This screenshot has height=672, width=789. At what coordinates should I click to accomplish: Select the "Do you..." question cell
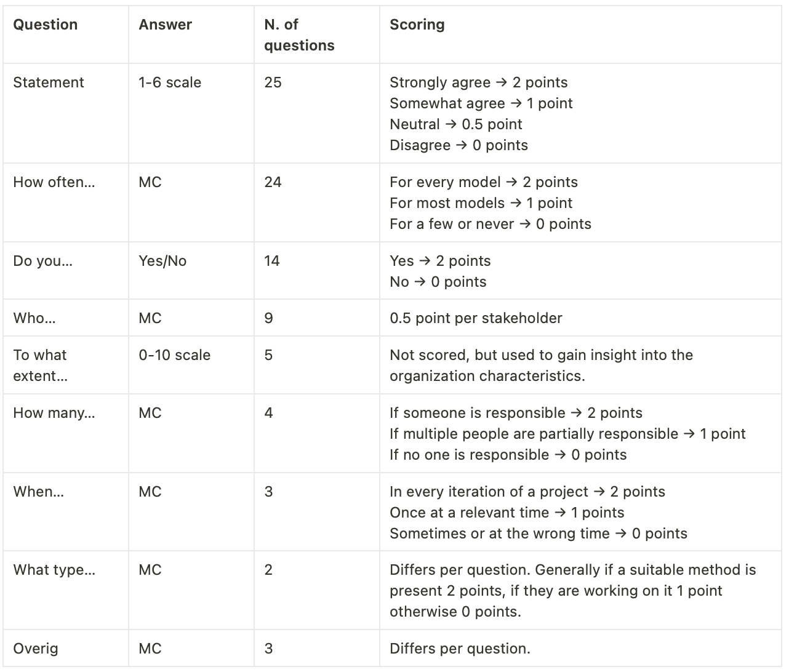pyautogui.click(x=43, y=261)
